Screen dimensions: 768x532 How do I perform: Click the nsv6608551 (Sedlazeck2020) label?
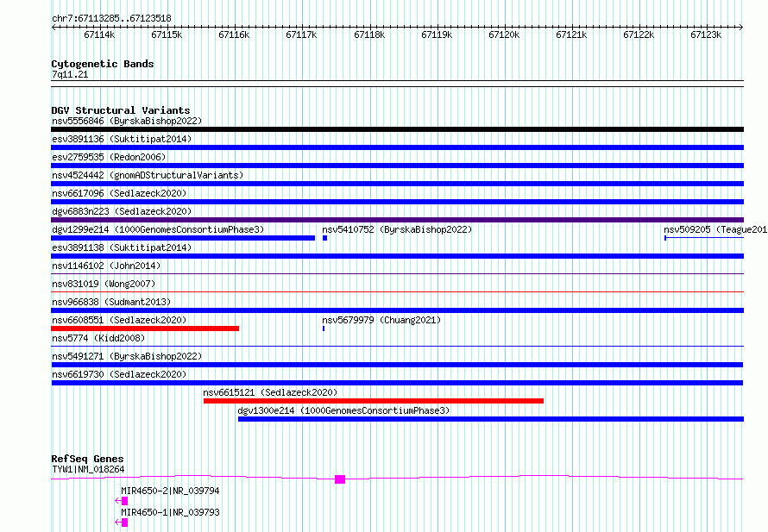pyautogui.click(x=119, y=320)
